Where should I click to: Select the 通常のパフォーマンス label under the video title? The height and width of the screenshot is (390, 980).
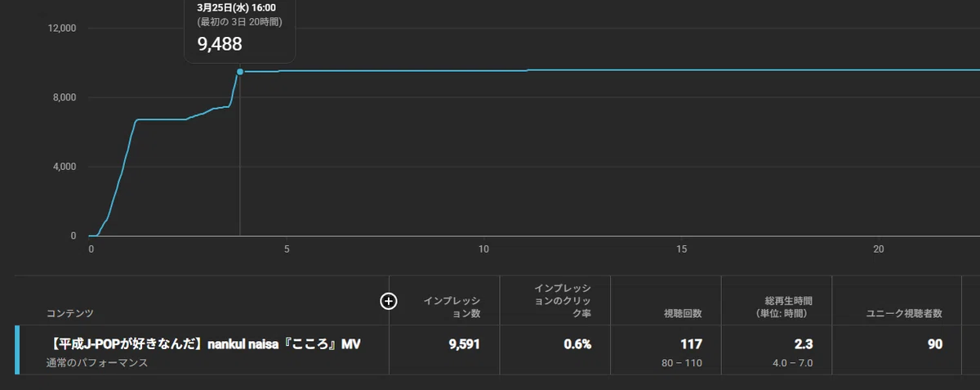click(x=97, y=362)
